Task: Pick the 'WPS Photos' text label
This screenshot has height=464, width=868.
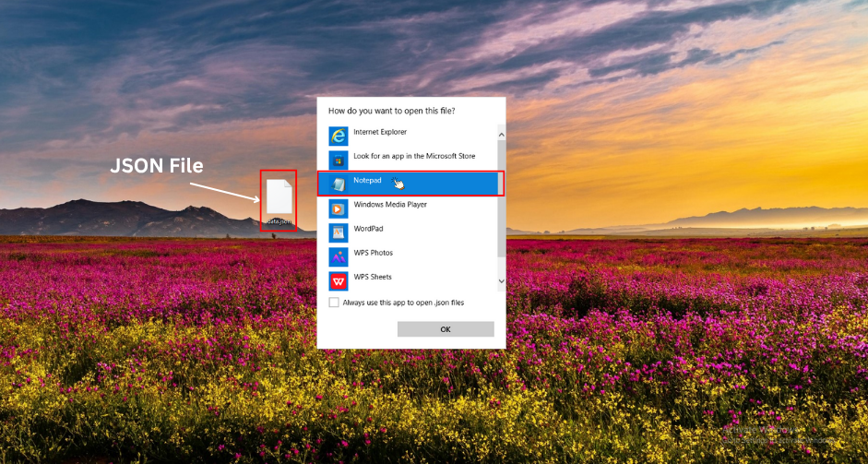Action: [x=374, y=253]
